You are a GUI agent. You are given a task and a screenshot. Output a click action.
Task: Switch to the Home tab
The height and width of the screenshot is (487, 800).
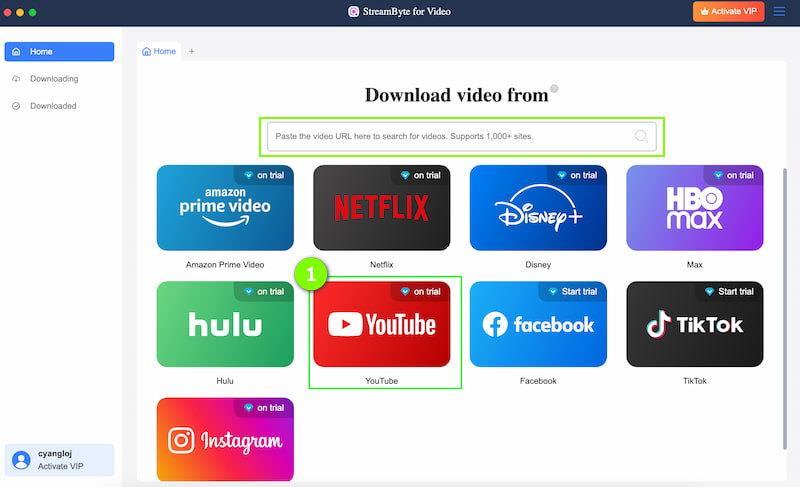click(x=159, y=52)
